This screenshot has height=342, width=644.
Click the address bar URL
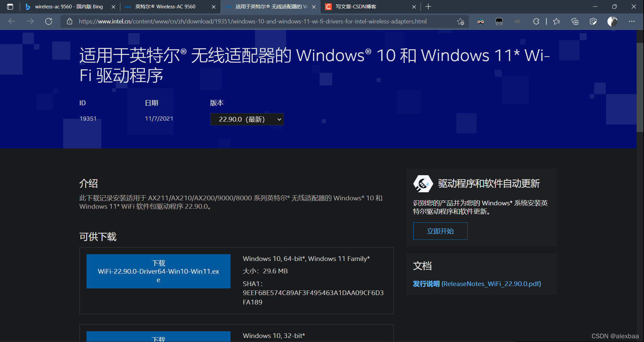(253, 21)
